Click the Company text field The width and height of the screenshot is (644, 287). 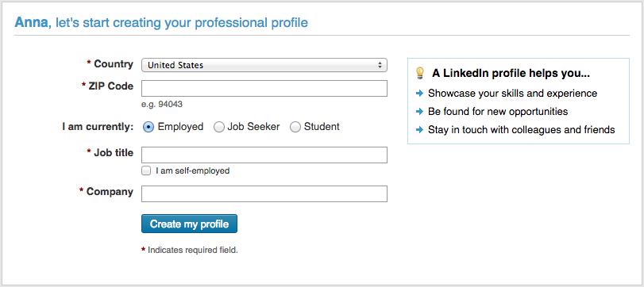click(x=264, y=194)
